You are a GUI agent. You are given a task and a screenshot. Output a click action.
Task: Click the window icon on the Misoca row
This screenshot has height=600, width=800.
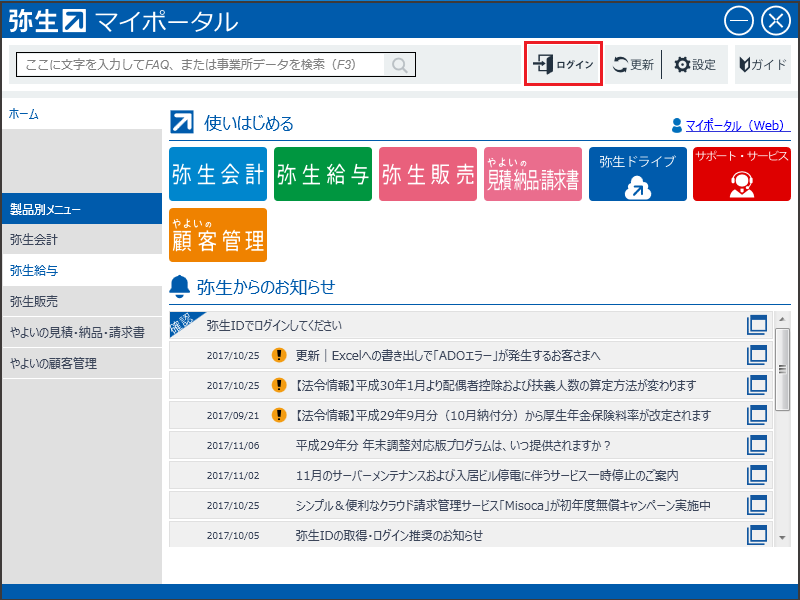click(x=757, y=505)
